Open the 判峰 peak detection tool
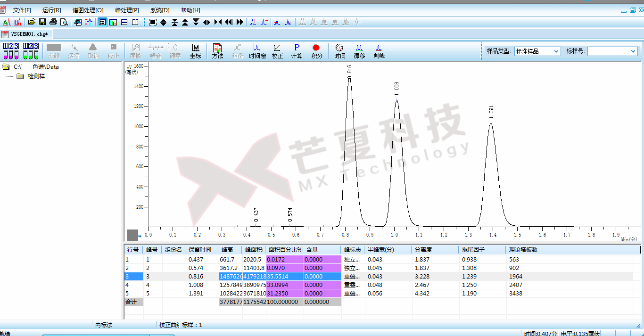 point(379,51)
